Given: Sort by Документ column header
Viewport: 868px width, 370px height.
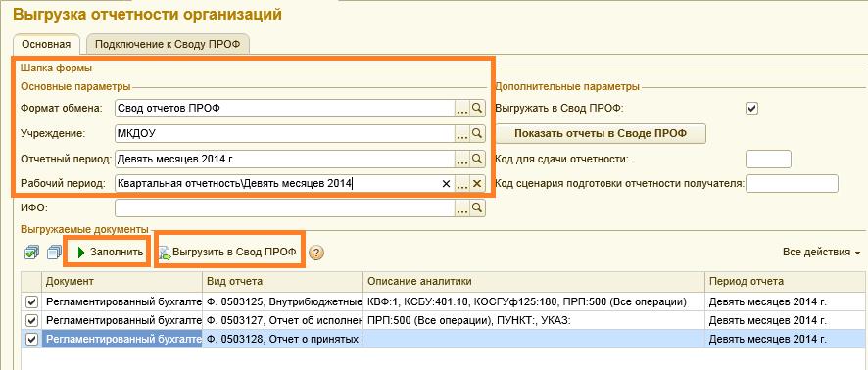Looking at the screenshot, I should (x=122, y=282).
